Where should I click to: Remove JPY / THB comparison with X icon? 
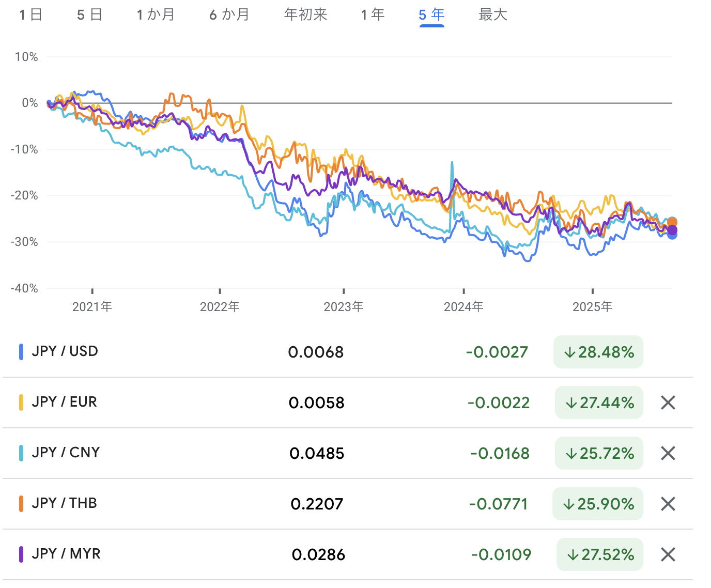[668, 504]
